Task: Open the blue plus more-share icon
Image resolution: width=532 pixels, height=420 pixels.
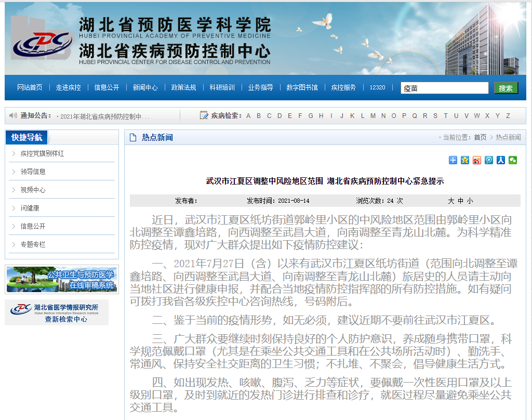Action: point(453,160)
